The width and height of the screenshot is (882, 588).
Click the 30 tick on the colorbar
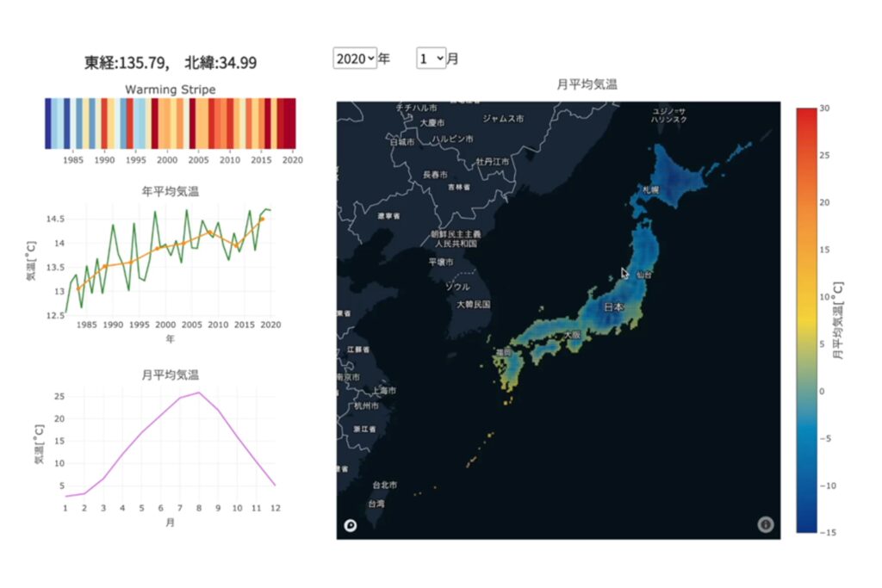pyautogui.click(x=824, y=108)
